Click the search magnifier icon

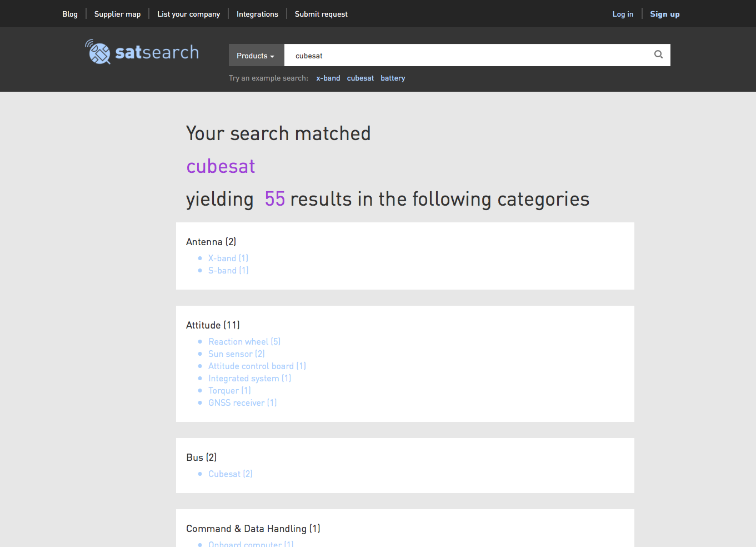[x=658, y=54]
